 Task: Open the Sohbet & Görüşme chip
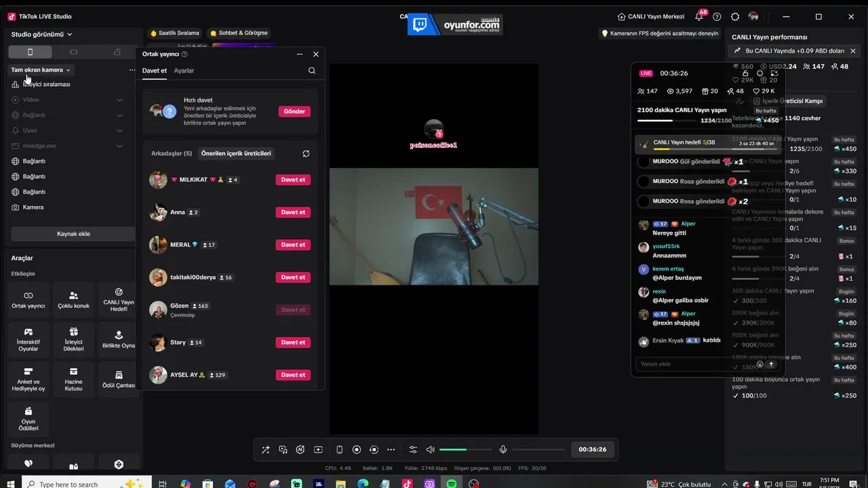(x=239, y=33)
